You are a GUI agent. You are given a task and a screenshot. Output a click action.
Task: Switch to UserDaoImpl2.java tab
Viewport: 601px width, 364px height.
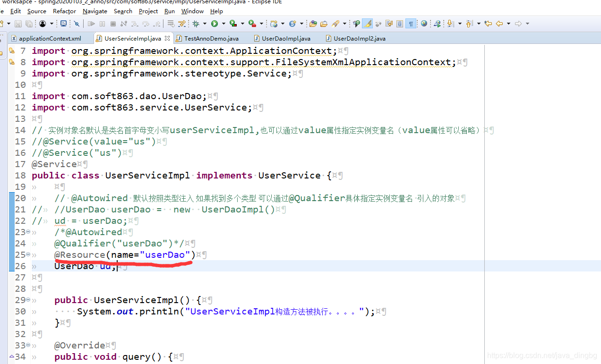(355, 38)
